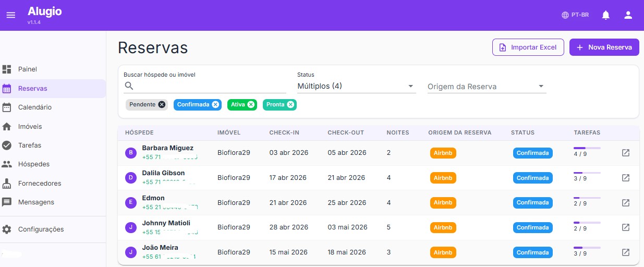Remove the Ativa filter chip
This screenshot has height=267, width=644.
coord(251,104)
